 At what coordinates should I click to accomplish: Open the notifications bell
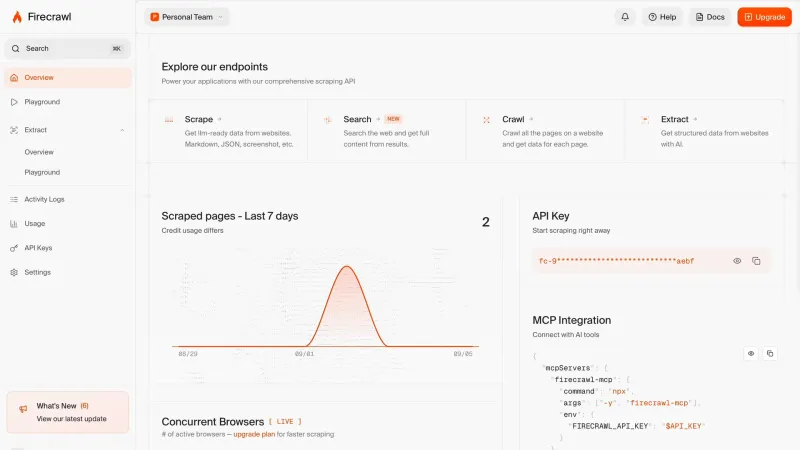tap(625, 17)
